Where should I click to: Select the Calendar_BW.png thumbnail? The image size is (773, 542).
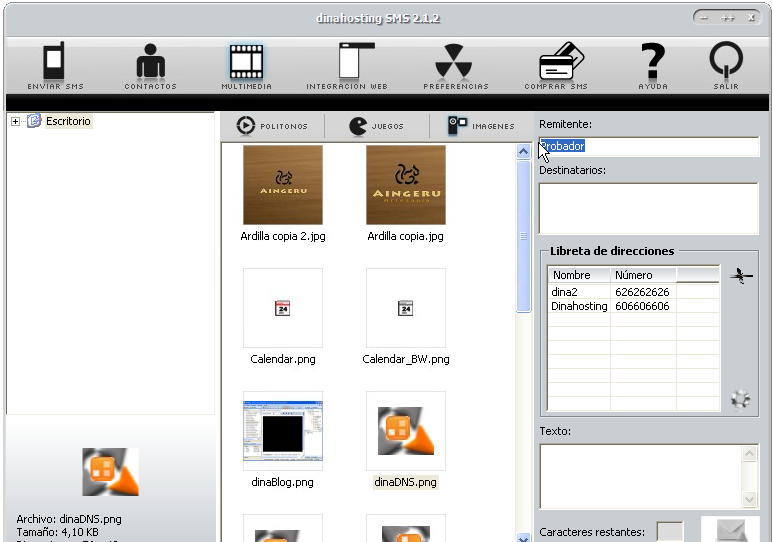(406, 308)
